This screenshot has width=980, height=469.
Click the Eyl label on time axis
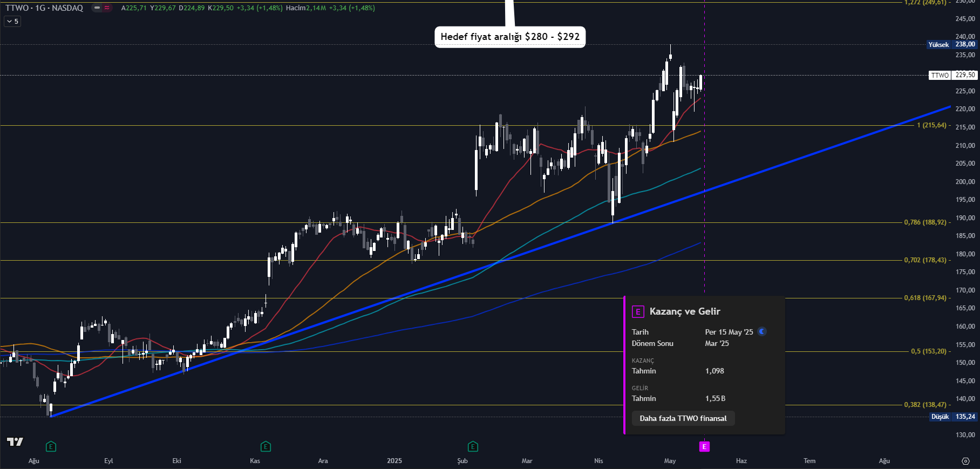tap(108, 461)
